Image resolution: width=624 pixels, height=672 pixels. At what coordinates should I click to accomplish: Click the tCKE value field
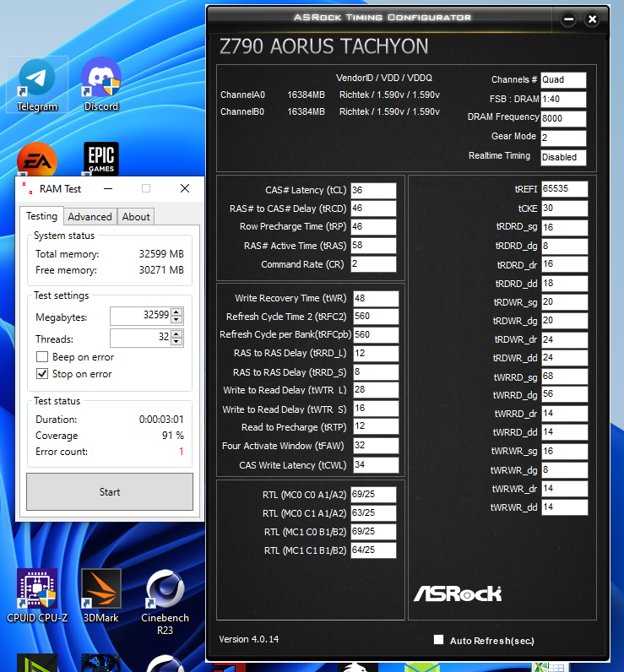click(564, 209)
